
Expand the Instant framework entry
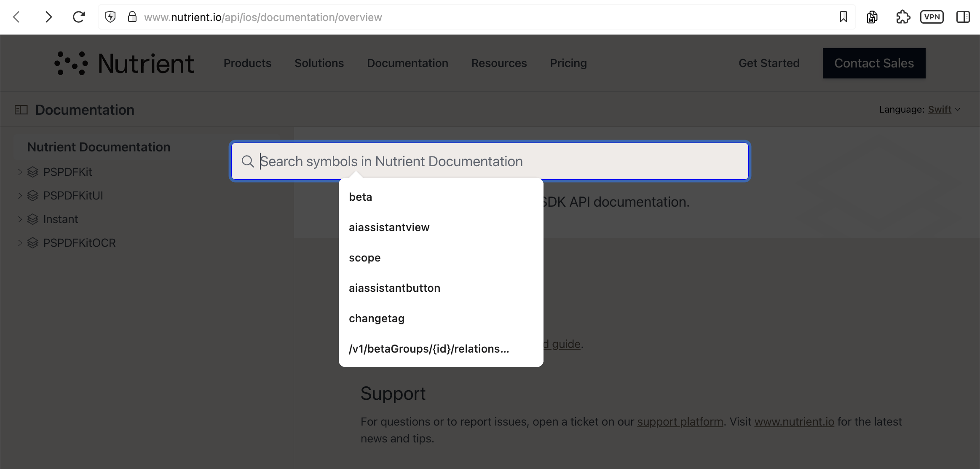tap(19, 219)
